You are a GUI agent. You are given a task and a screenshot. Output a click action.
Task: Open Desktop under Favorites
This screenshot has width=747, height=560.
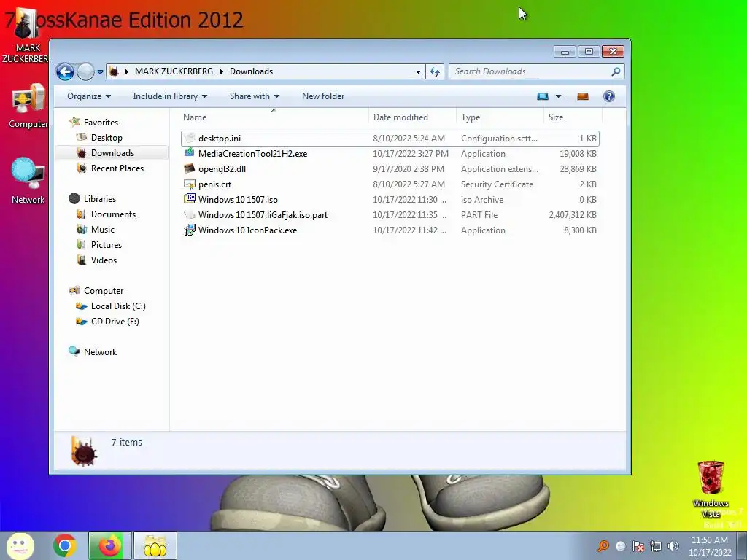107,138
